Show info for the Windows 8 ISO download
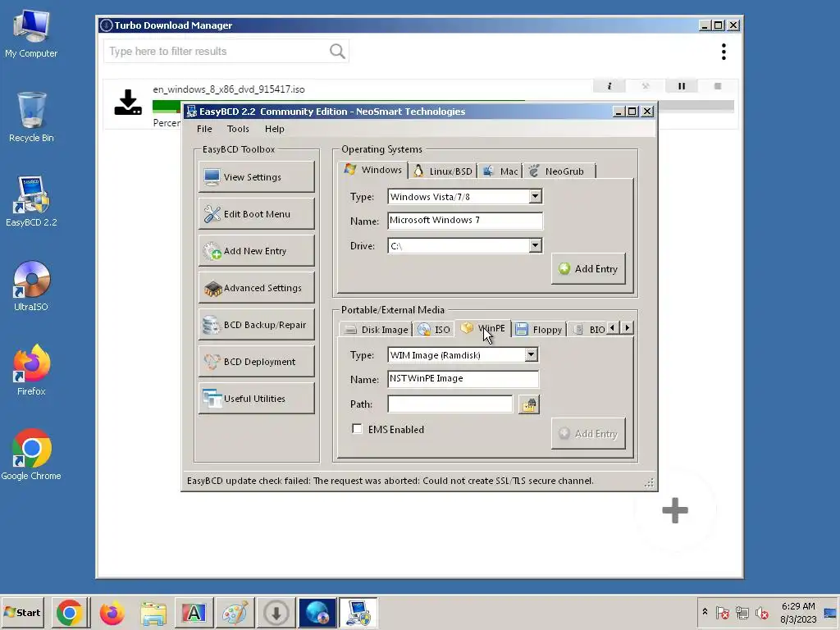Screen dimensions: 840x630 609,86
